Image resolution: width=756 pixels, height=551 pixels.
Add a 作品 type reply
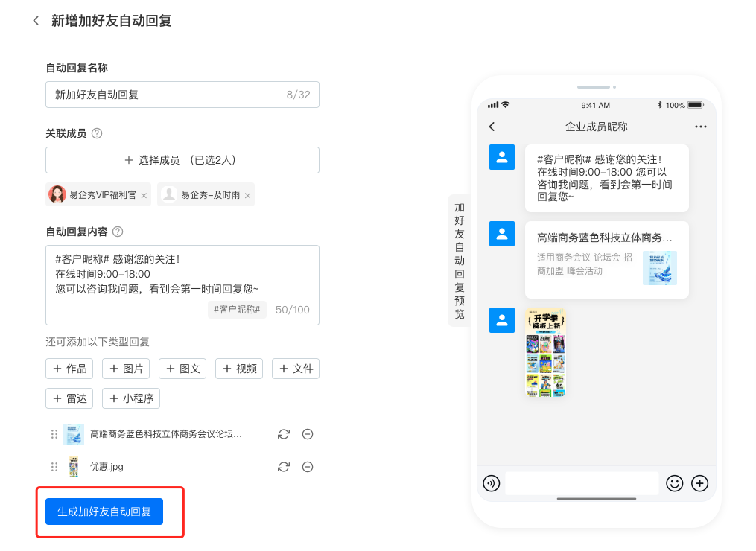69,369
